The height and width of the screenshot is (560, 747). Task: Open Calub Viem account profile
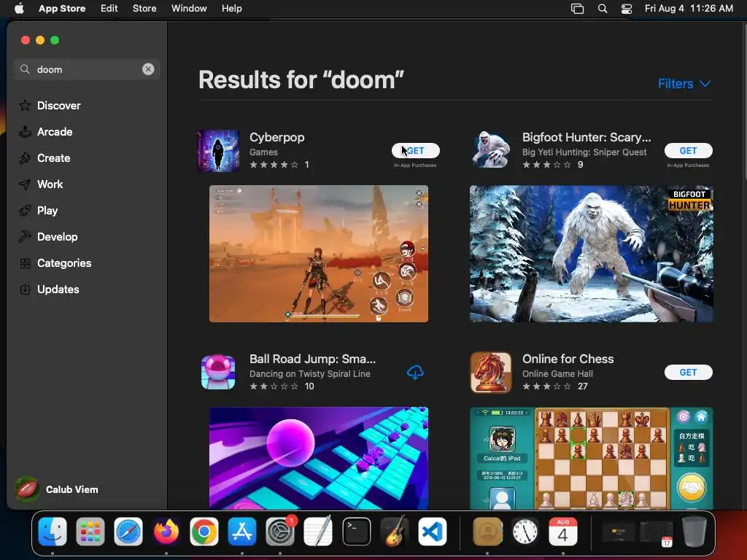click(57, 489)
